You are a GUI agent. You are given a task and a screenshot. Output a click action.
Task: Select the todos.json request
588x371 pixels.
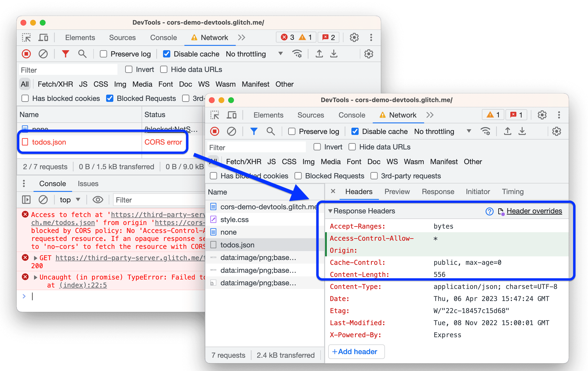coord(237,245)
